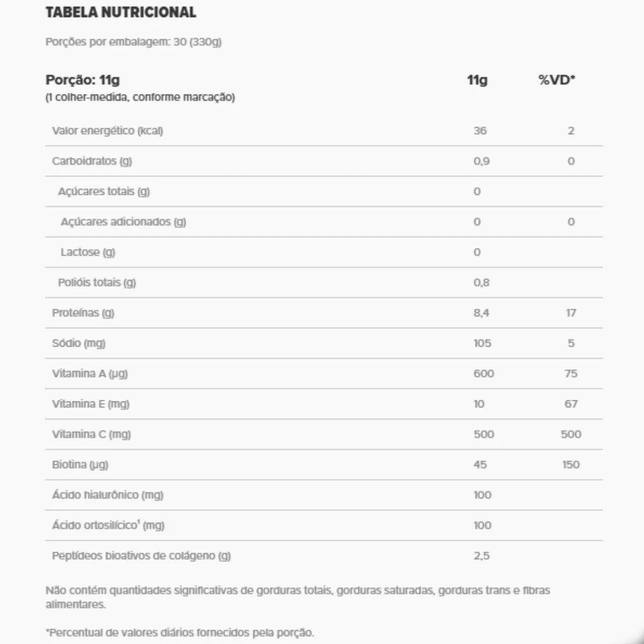
Task: Click the Porção: 11g label
Action: (83, 80)
